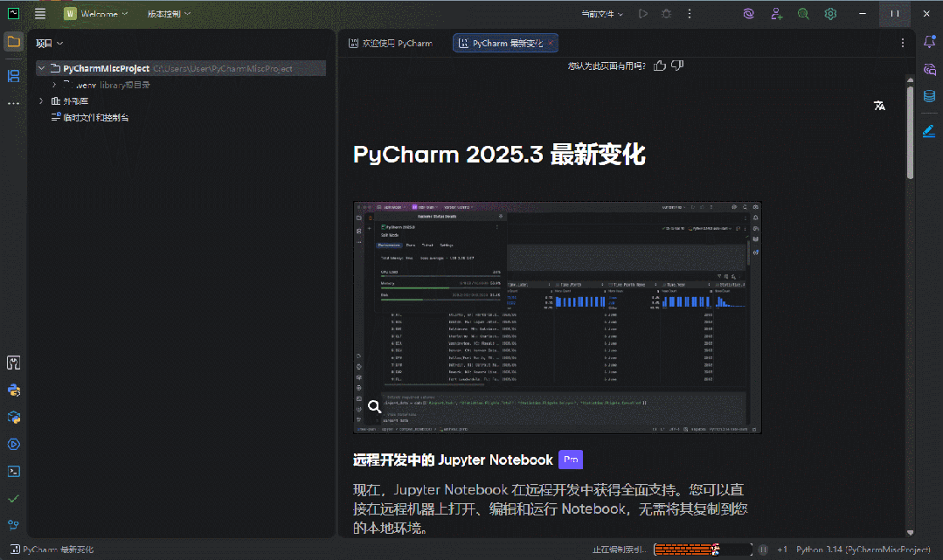Click the Debug bug icon
Screen dimensions: 943x560
pos(666,13)
